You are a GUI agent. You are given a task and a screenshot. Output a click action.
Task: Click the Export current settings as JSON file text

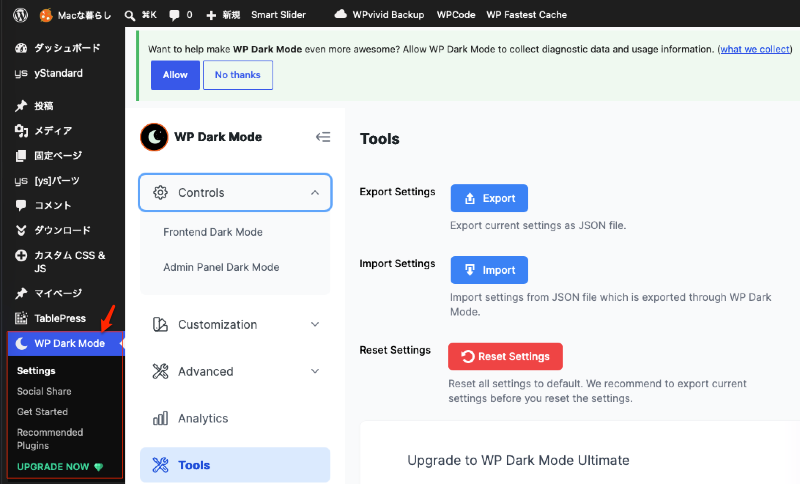tap(538, 225)
